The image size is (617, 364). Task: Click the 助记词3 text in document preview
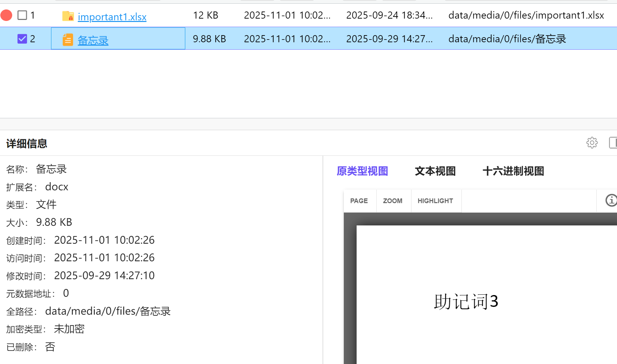point(466,301)
